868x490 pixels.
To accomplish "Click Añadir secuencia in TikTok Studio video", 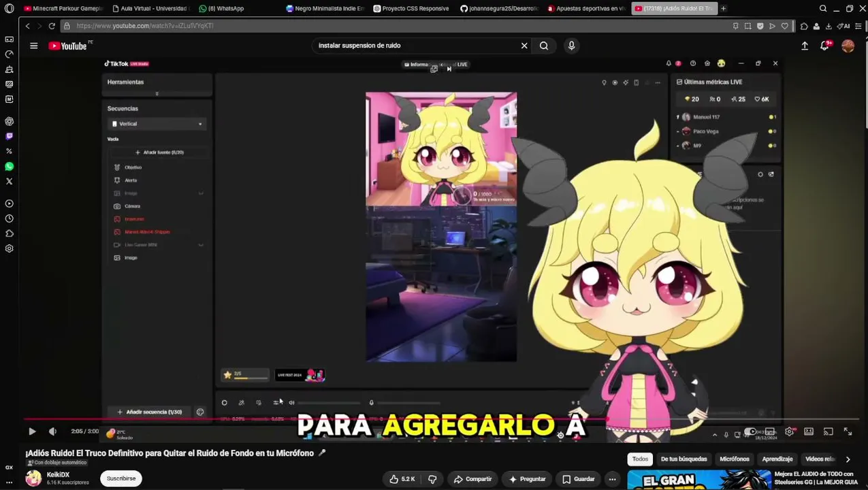I will coord(150,412).
